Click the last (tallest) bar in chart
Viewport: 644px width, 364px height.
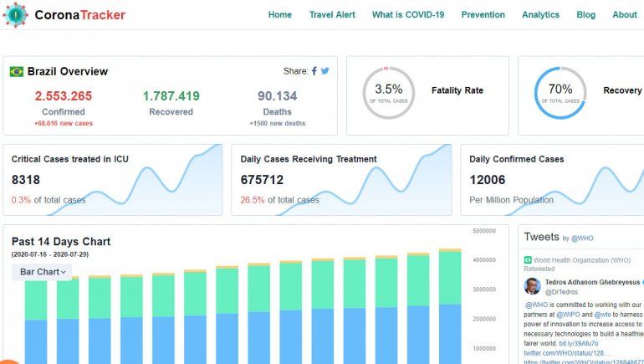[x=450, y=306]
